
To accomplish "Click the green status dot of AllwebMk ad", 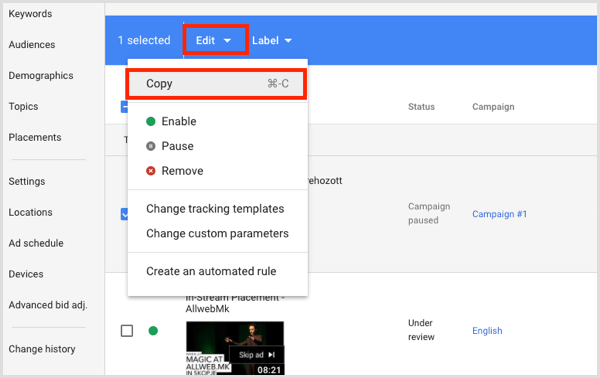I will [x=153, y=331].
